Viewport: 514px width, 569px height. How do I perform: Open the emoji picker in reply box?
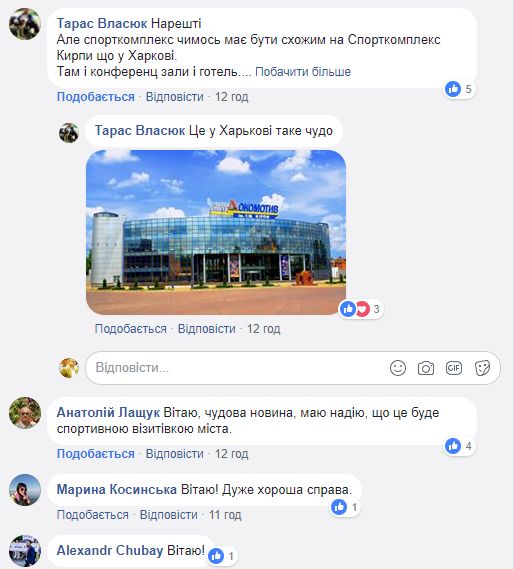pyautogui.click(x=398, y=368)
